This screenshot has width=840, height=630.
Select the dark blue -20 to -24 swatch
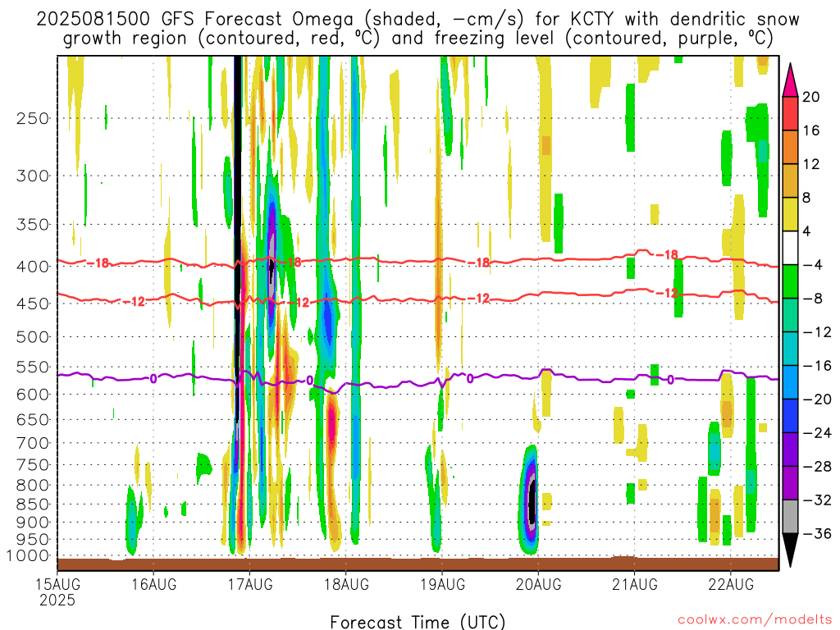(790, 416)
